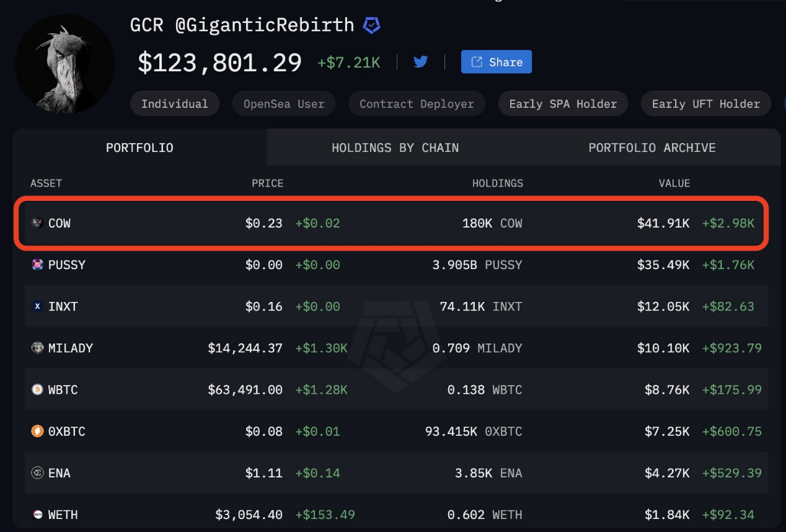
Task: Sort by the VALUE column header
Action: click(x=674, y=183)
